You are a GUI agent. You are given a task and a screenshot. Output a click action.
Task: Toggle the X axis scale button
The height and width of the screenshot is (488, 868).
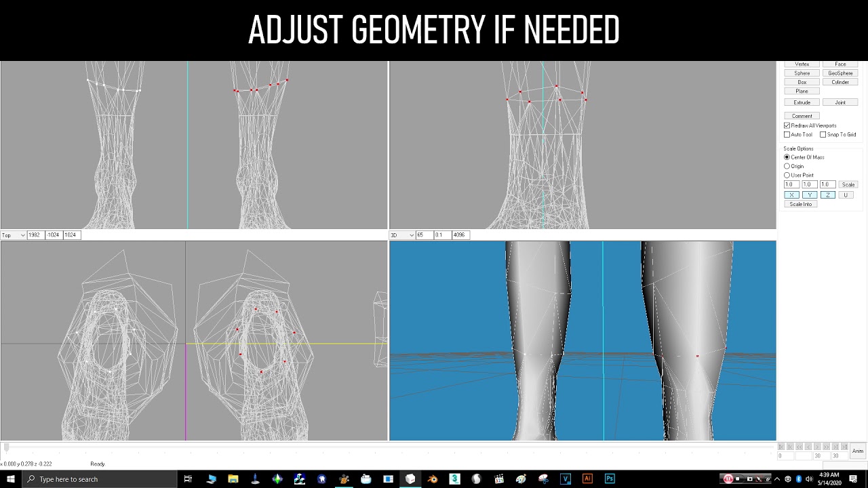coord(791,195)
